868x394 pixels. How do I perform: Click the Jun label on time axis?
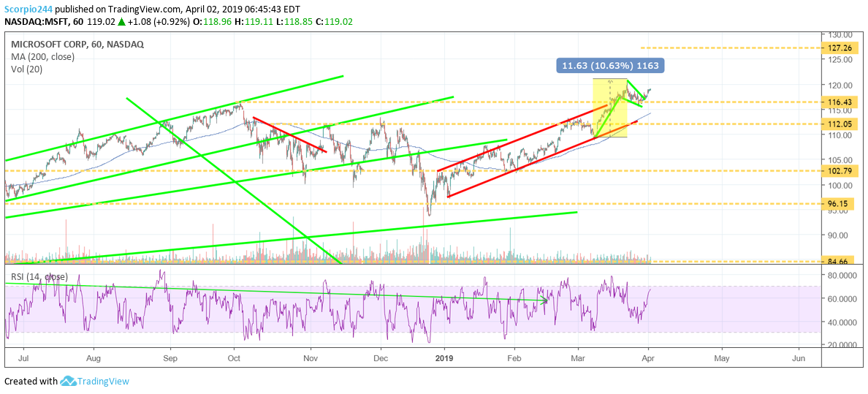[x=799, y=358]
